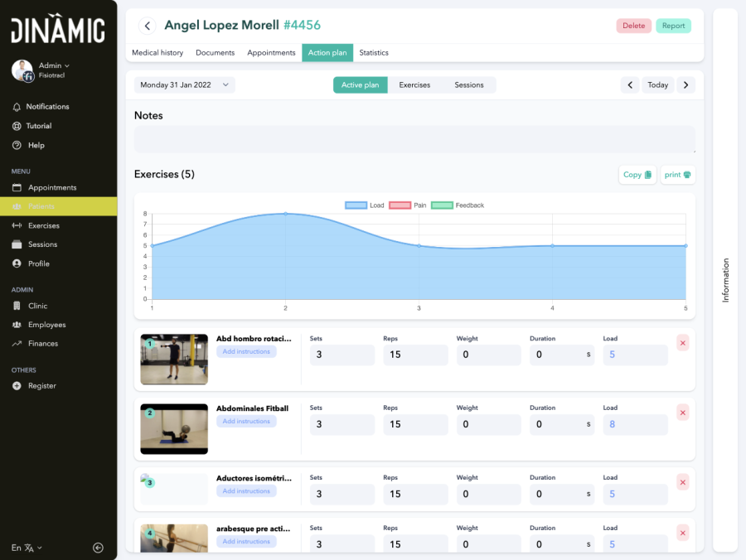This screenshot has width=746, height=560.
Task: Delete the patient record
Action: point(634,26)
